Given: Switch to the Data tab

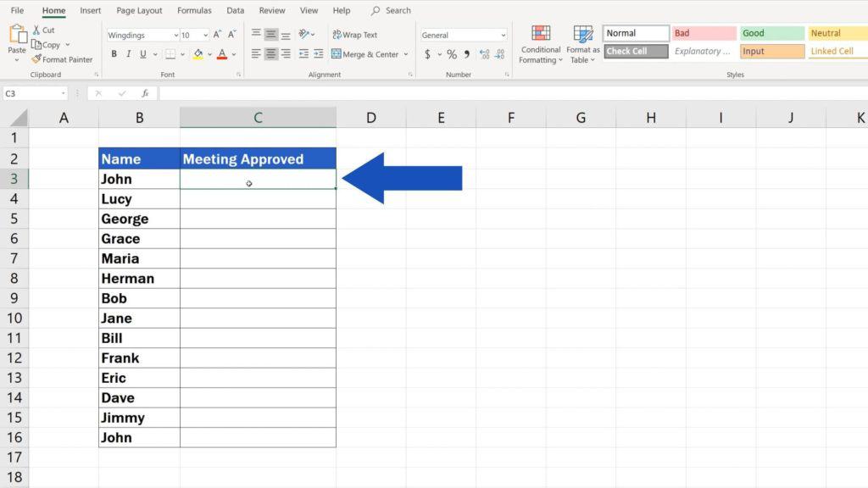Looking at the screenshot, I should tap(236, 10).
